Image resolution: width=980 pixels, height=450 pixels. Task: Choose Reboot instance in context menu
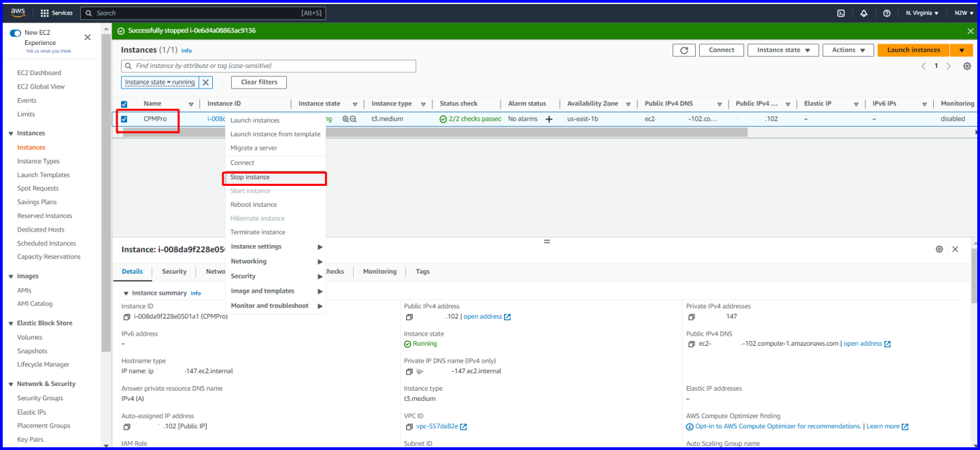point(253,205)
